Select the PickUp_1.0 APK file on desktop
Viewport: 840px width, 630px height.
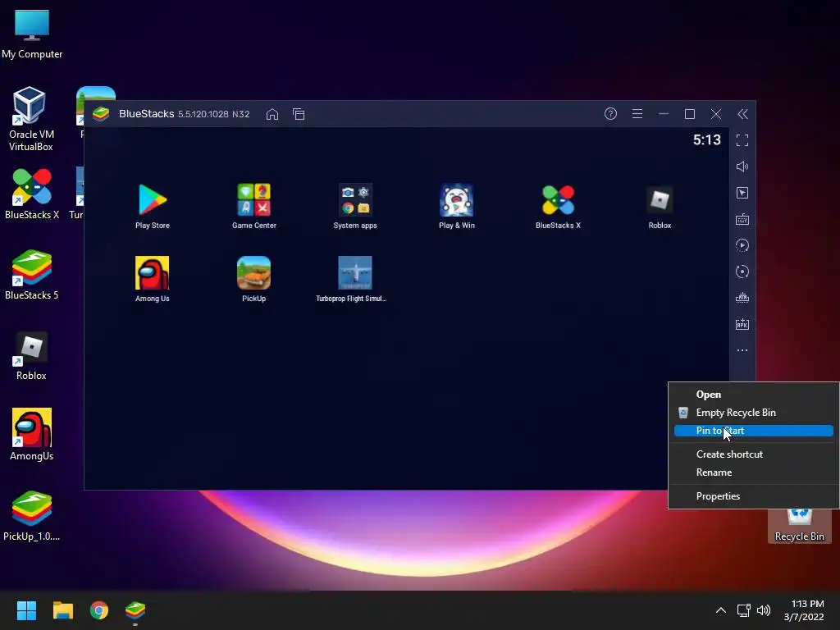pos(32,516)
